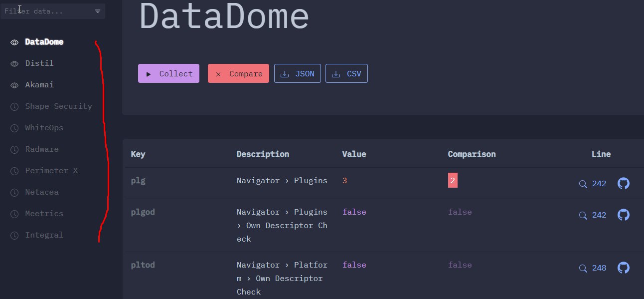This screenshot has width=644, height=299.
Task: Click the Collect button
Action: [x=168, y=73]
